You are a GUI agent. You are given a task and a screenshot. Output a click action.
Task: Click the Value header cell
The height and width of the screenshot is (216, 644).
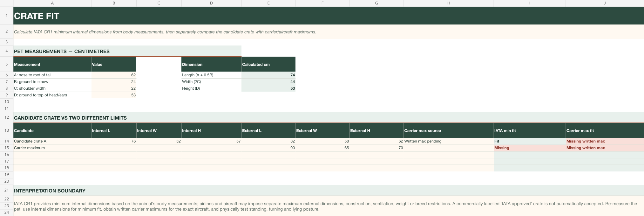click(x=114, y=64)
